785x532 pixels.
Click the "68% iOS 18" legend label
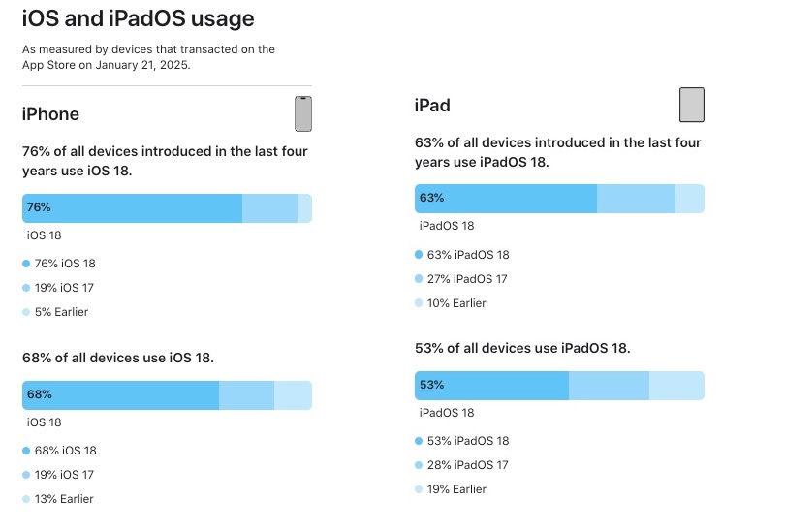tap(65, 451)
